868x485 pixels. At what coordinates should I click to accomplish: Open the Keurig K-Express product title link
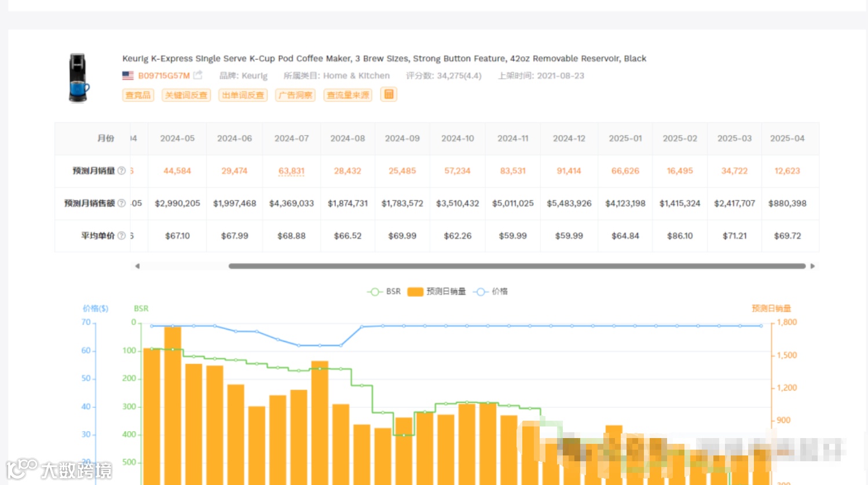pyautogui.click(x=384, y=59)
